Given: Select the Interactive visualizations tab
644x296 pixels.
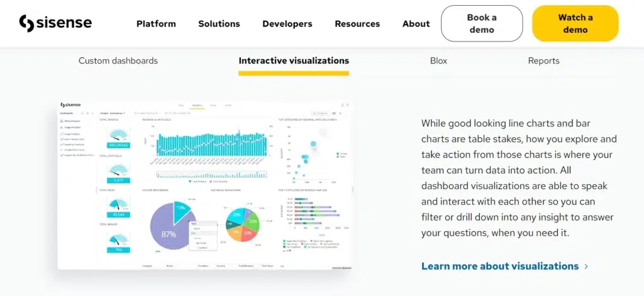Looking at the screenshot, I should (x=294, y=61).
